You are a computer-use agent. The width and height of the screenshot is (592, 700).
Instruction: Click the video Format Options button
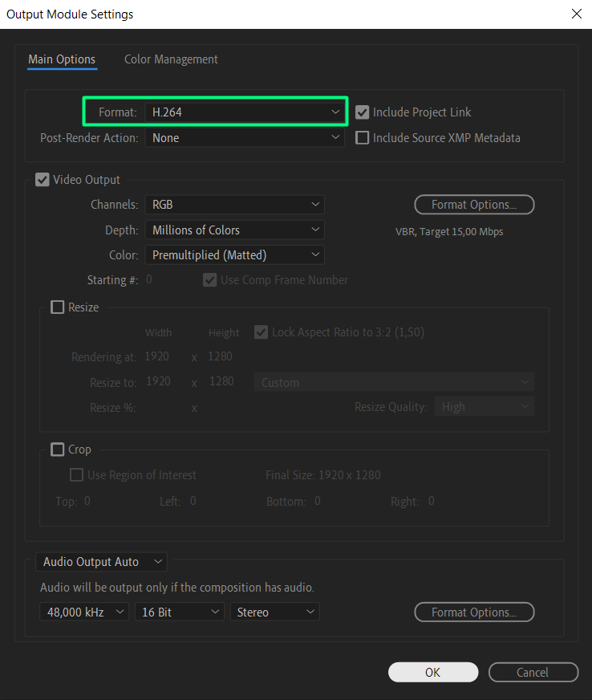[474, 205]
